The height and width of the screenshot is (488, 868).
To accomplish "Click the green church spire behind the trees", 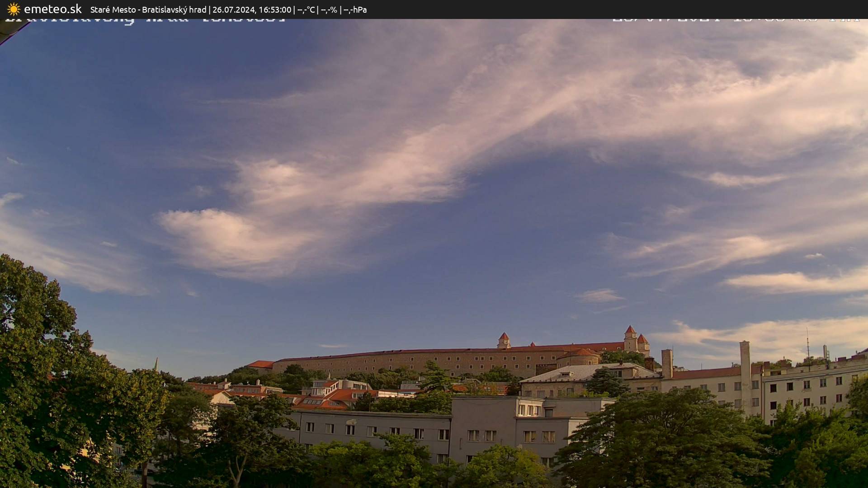I will click(x=156, y=364).
